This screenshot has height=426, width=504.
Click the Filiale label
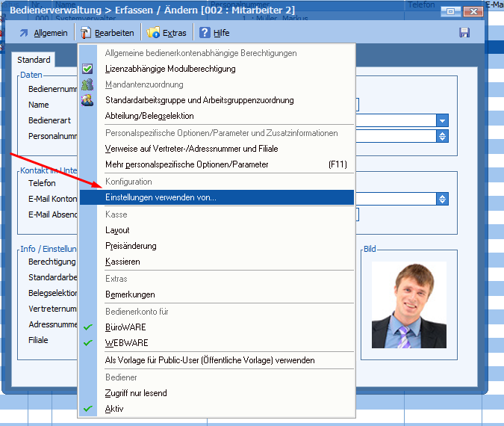[38, 340]
